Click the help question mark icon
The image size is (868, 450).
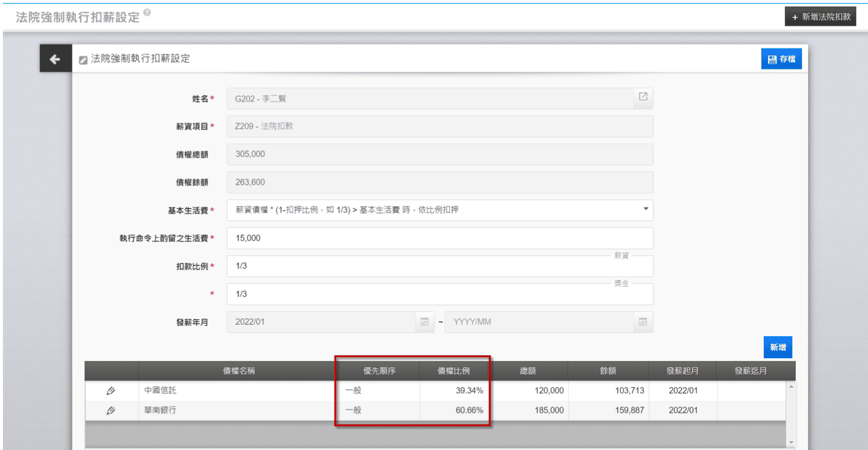coord(147,12)
